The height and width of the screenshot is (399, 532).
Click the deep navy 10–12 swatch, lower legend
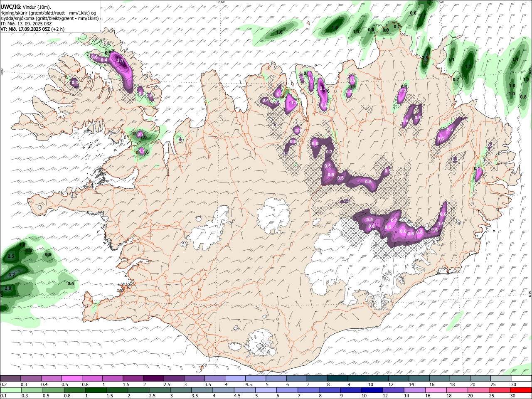click(372, 390)
